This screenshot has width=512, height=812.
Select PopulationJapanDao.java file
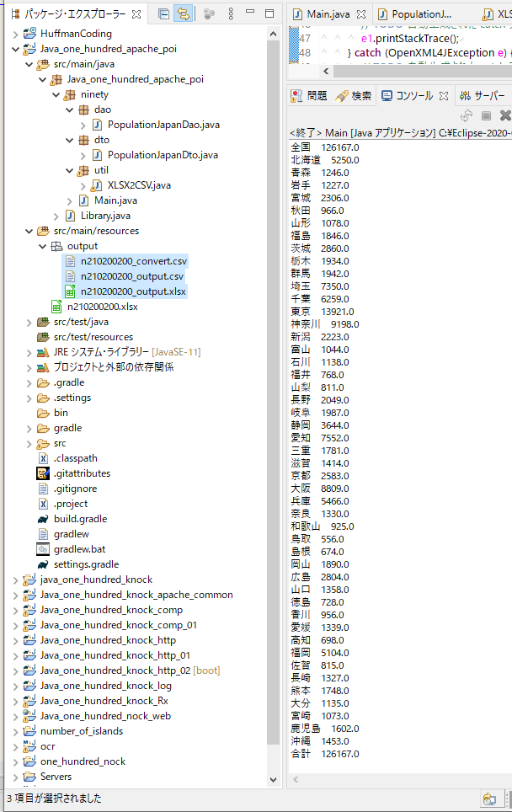click(x=163, y=125)
